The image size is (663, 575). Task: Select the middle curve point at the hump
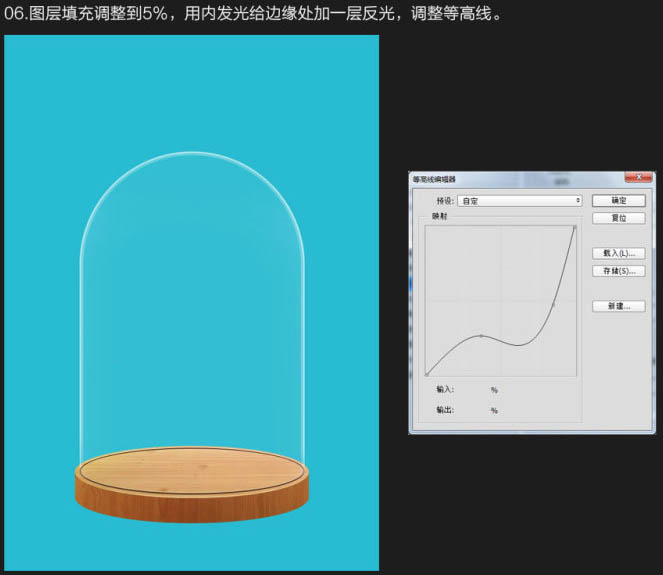click(x=481, y=336)
